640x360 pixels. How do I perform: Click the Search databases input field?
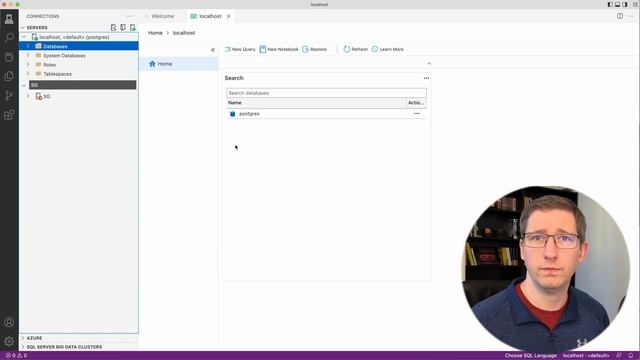tap(327, 93)
